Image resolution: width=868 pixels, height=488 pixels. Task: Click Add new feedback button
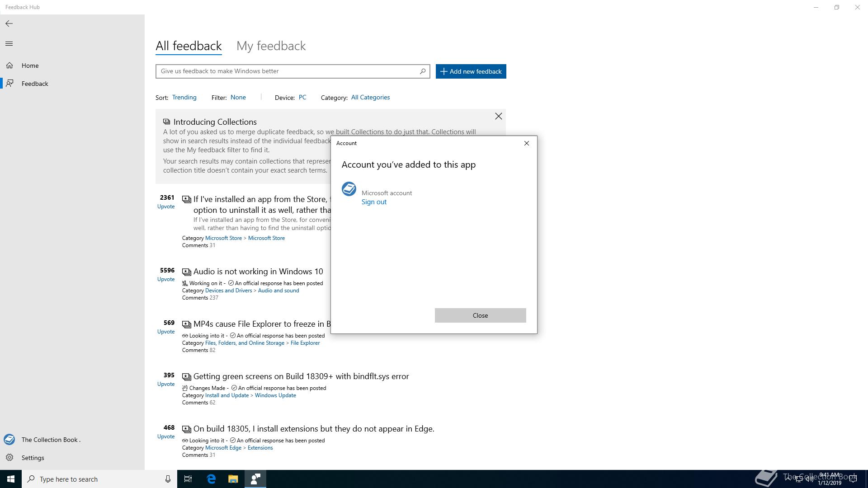tap(471, 71)
